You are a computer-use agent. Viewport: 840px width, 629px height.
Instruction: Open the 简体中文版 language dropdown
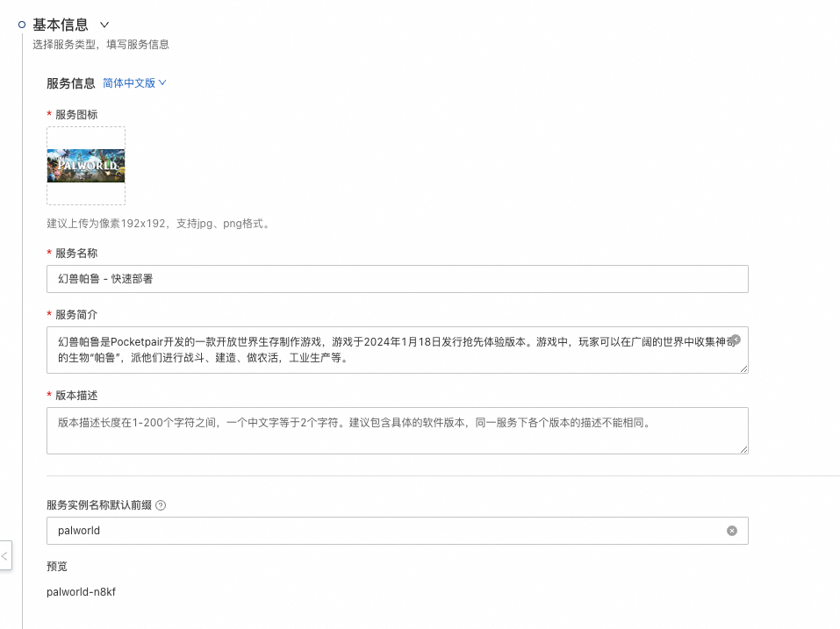tap(134, 83)
